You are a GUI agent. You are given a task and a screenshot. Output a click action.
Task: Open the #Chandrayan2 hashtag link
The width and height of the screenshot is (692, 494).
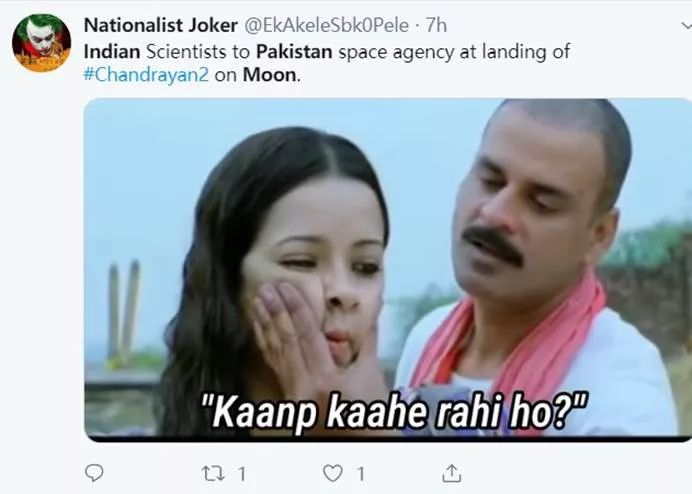click(146, 75)
